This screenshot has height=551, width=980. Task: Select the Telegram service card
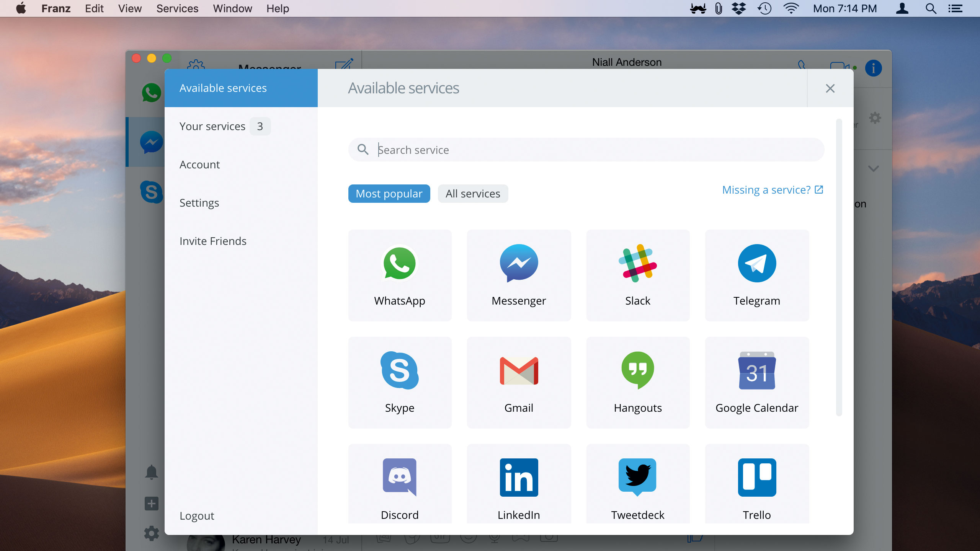pyautogui.click(x=757, y=275)
